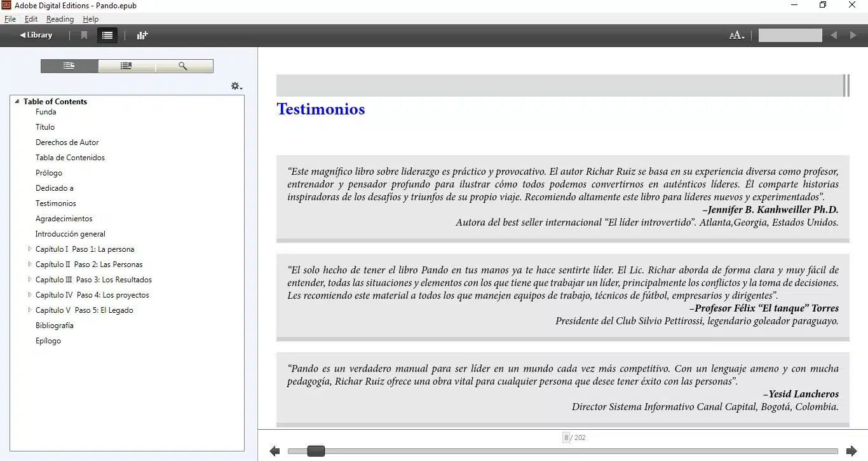Expand Capítulo I Paso 1 node
Screen dimensions: 868x461
[30, 249]
